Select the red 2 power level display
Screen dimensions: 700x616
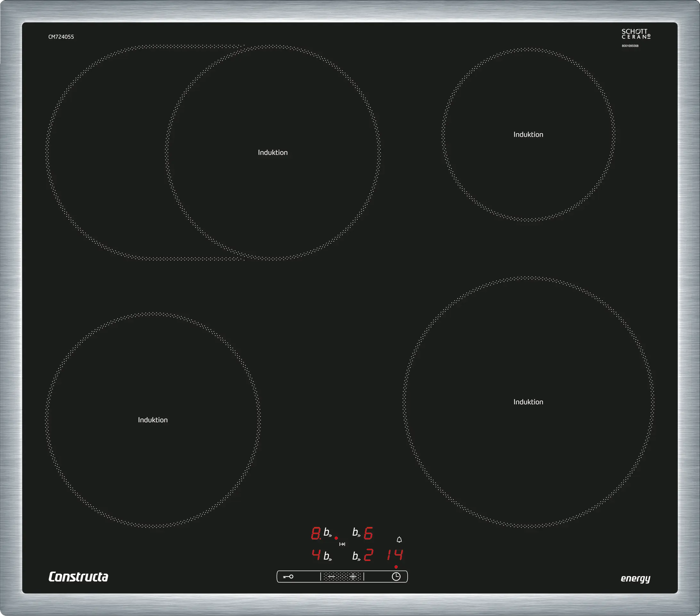[x=368, y=555]
